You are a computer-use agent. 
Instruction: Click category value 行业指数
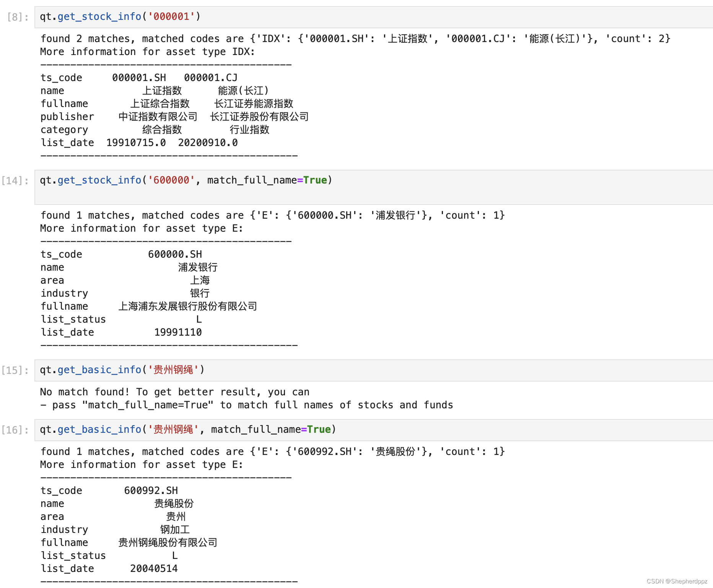point(249,130)
